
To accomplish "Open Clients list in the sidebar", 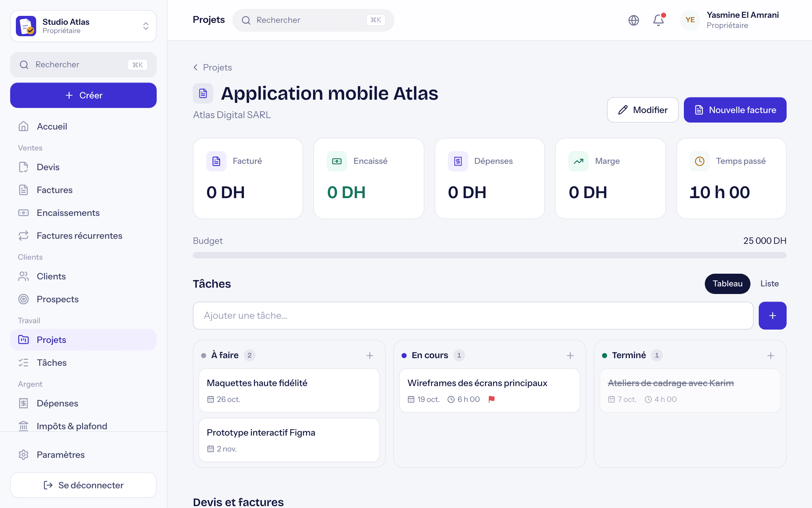I will (x=83, y=276).
